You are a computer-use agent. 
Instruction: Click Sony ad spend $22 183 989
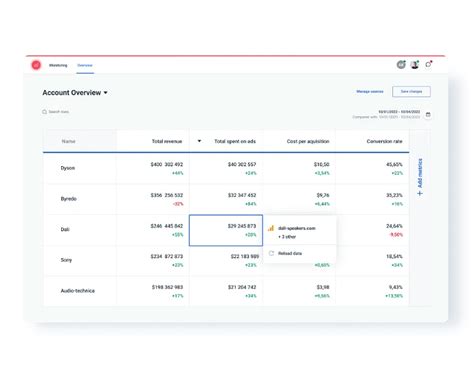pos(245,256)
